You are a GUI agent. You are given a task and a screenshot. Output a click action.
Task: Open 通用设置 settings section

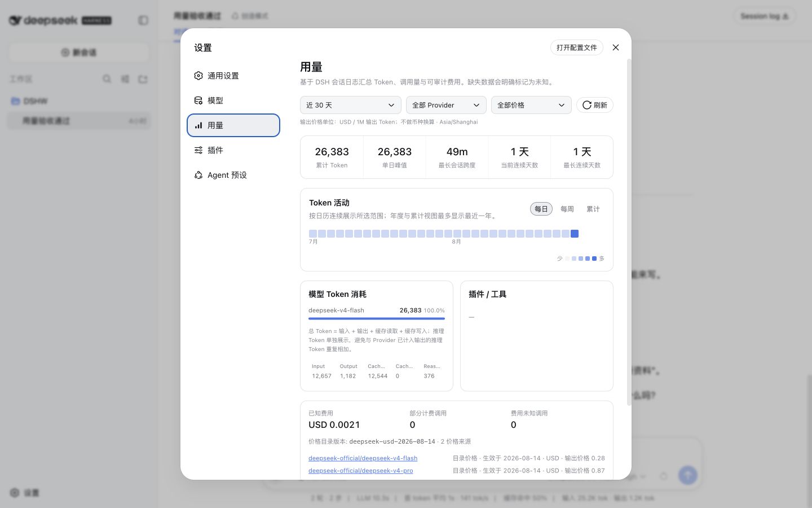(233, 76)
